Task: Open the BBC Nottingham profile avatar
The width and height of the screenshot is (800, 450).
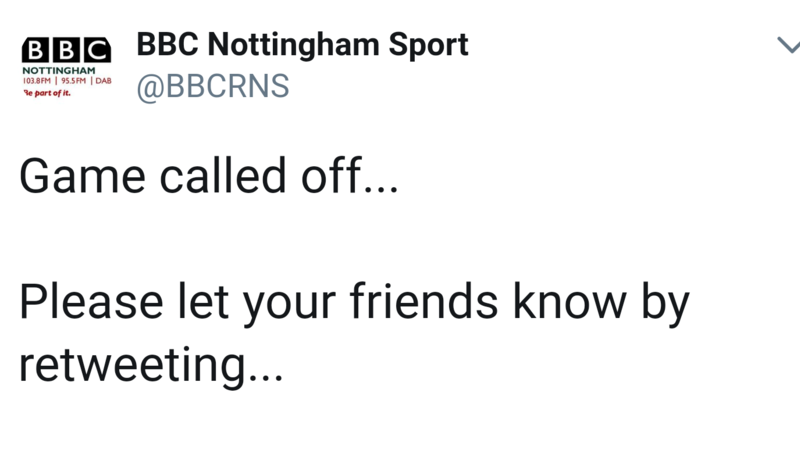Action: [66, 67]
